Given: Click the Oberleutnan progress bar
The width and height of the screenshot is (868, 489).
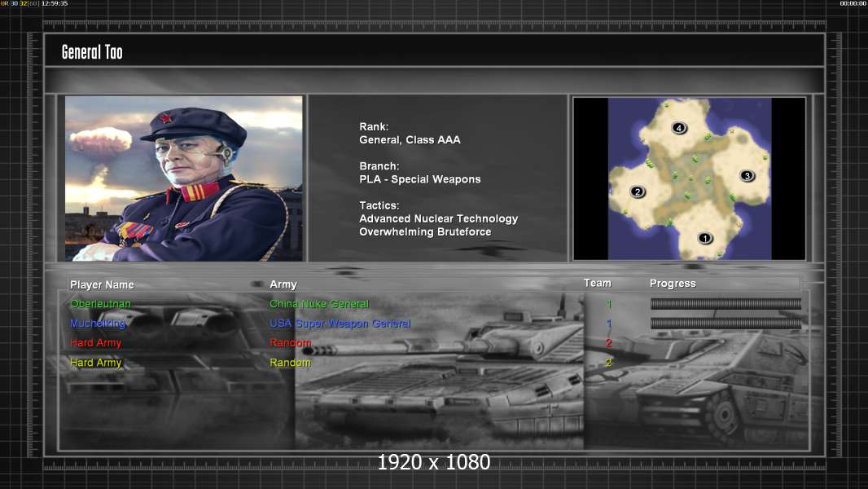Looking at the screenshot, I should click(x=726, y=303).
